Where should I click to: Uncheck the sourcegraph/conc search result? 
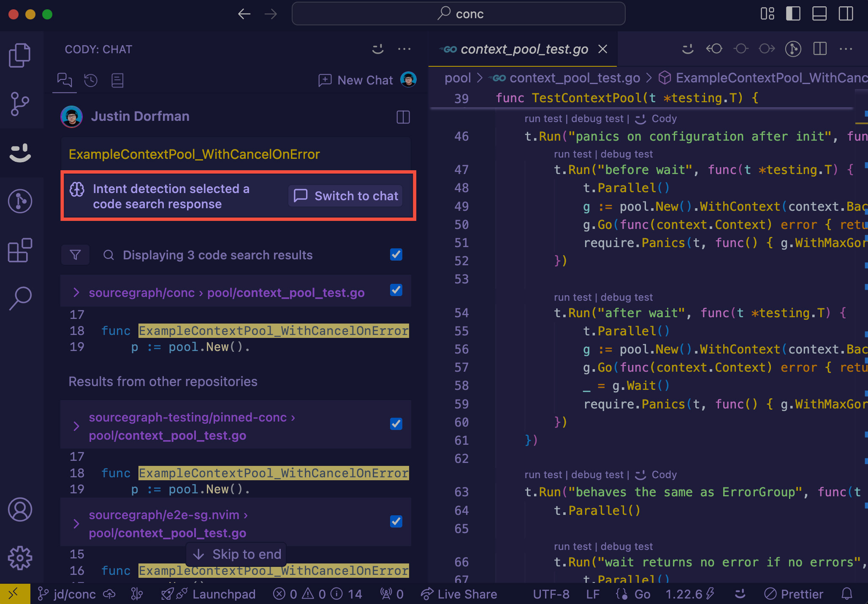(396, 291)
